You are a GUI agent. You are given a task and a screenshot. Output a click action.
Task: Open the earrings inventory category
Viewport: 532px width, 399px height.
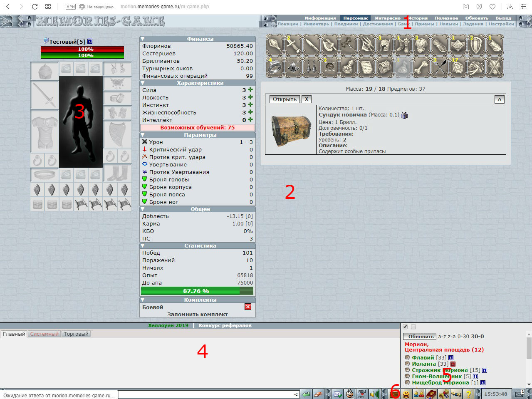click(311, 67)
